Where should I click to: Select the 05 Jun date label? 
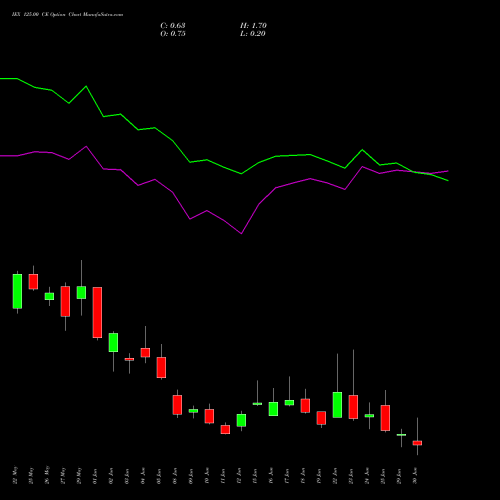(x=159, y=476)
